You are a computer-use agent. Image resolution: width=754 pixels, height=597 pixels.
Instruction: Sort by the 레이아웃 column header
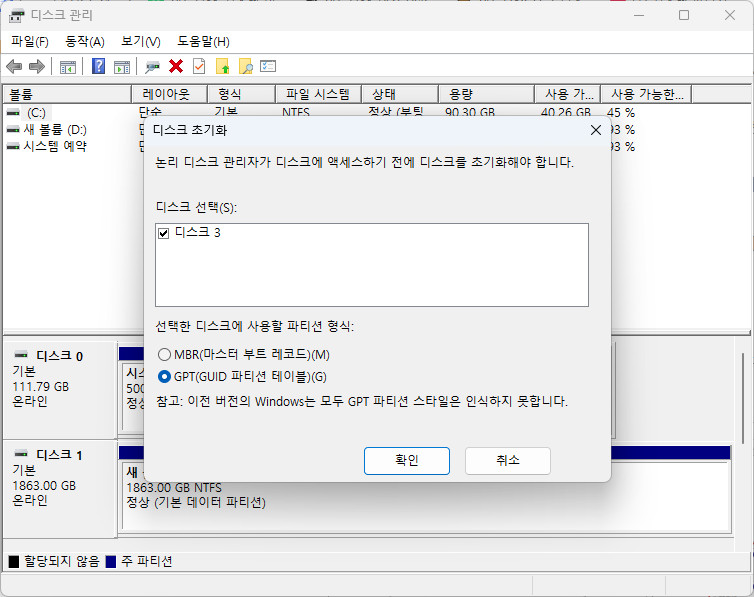pos(169,94)
